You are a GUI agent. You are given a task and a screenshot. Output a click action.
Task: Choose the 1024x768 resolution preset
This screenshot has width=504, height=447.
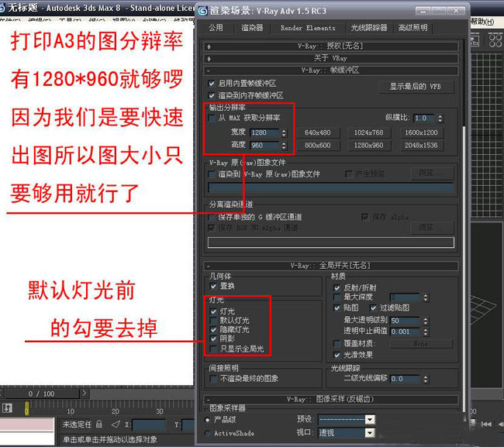(369, 132)
